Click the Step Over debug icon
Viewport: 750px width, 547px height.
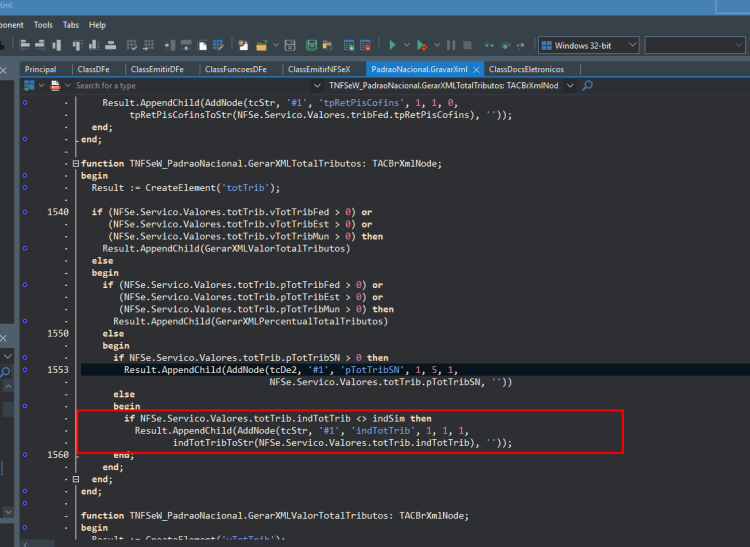coord(505,45)
